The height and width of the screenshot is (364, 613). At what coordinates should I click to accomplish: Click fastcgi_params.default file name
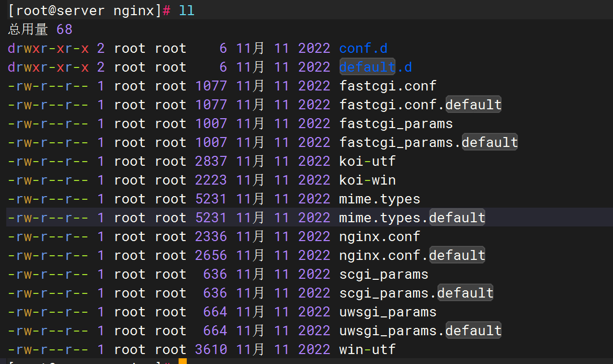pyautogui.click(x=428, y=142)
